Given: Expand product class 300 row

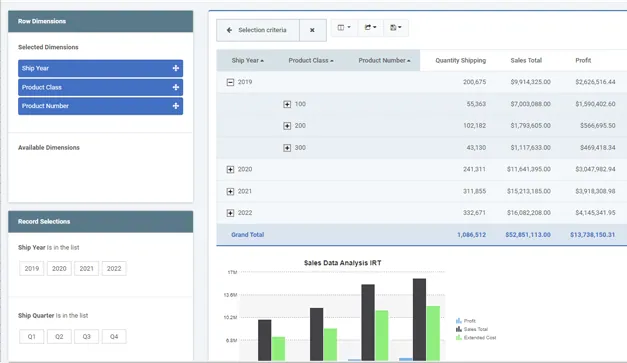Looking at the screenshot, I should click(x=287, y=148).
